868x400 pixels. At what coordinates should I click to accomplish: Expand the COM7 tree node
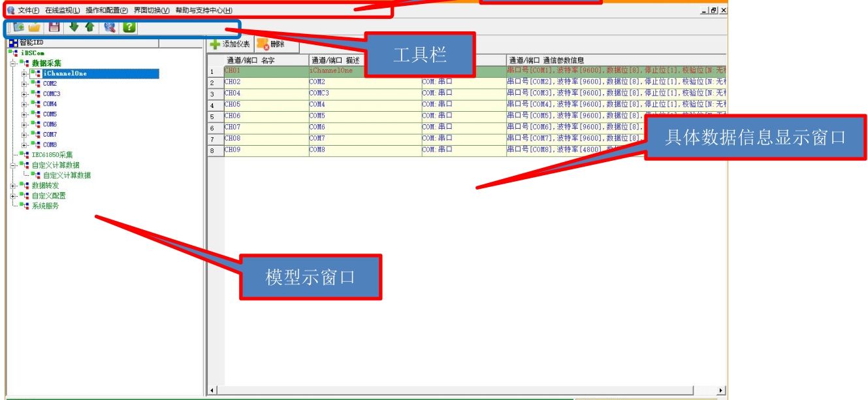(x=24, y=135)
